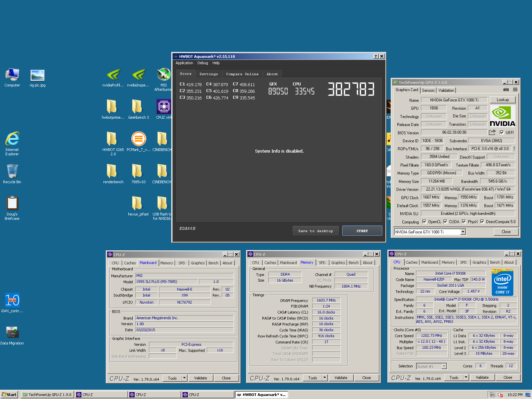Click Bus Interface question mark in GPU-Z
This screenshot has width=532, height=399.
click(514, 149)
